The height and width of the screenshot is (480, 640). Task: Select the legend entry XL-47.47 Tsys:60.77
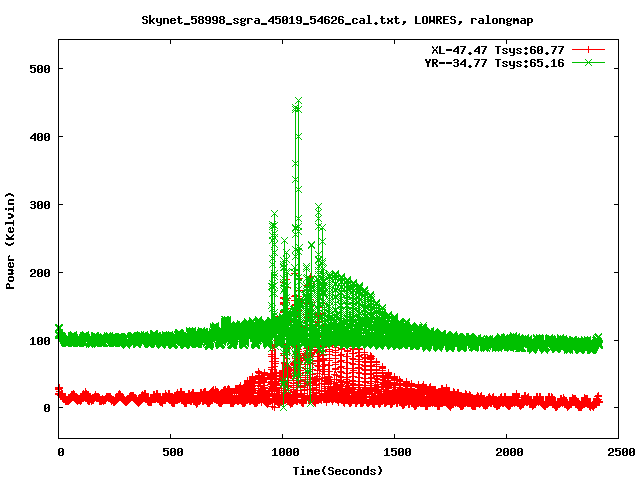point(498,50)
